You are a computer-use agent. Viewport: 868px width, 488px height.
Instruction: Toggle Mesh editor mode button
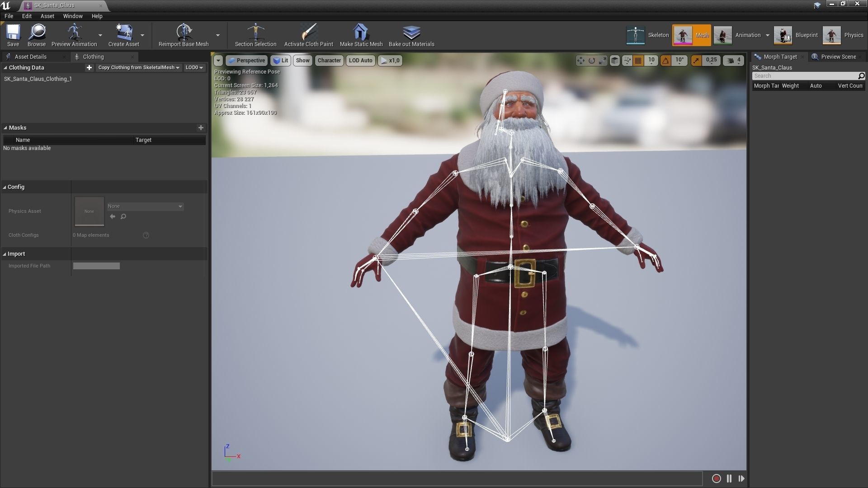[x=692, y=35]
